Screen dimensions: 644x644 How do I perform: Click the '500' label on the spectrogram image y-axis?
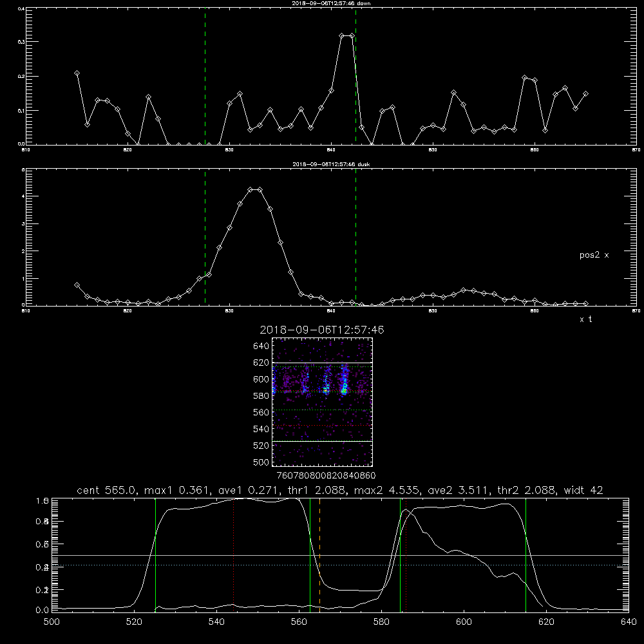[261, 462]
